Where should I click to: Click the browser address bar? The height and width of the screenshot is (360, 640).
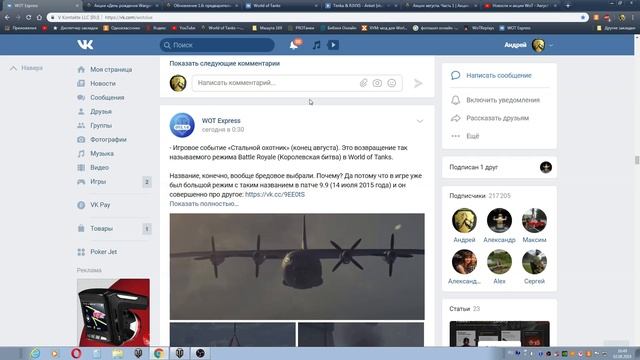(318, 17)
